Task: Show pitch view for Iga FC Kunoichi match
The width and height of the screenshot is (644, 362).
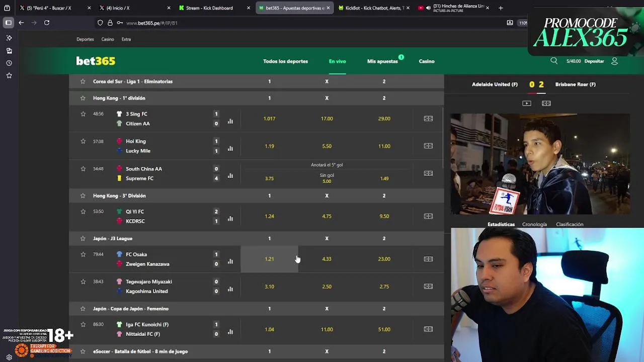Action: 428,329
